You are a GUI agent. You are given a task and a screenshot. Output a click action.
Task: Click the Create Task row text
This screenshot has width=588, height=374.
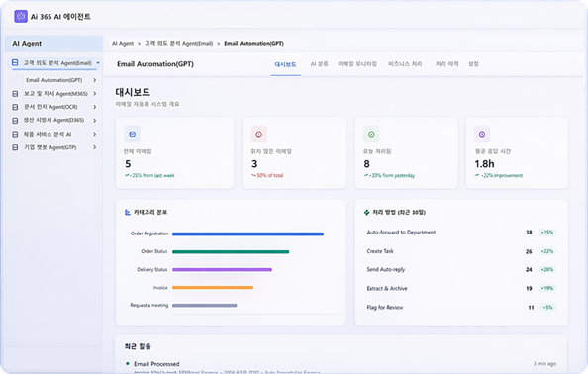pos(380,251)
